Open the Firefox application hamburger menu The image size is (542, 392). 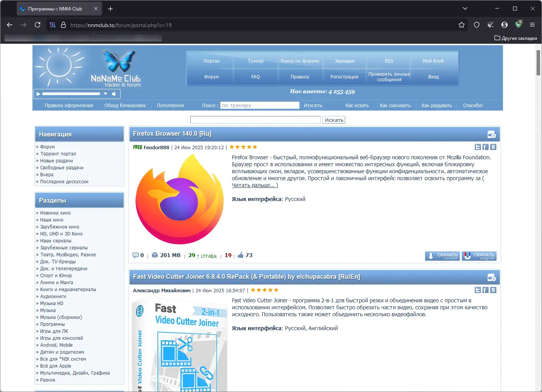532,25
